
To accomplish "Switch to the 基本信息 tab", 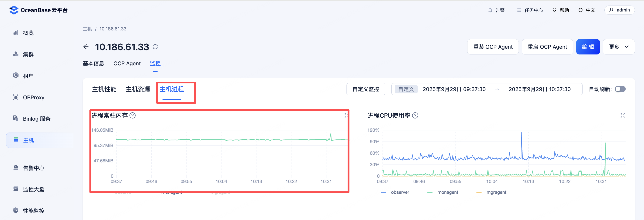I will coord(93,63).
